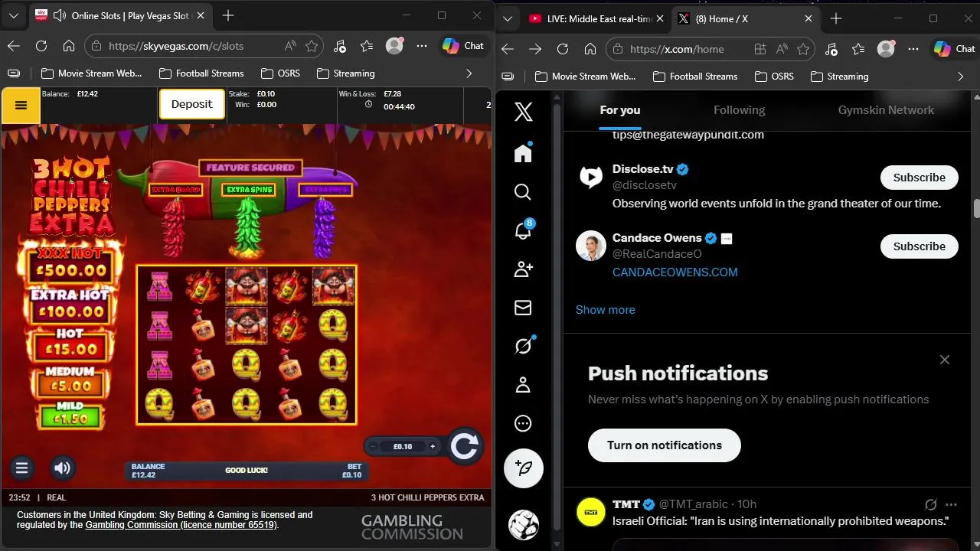Open X account avatar at sidebar bottom
The height and width of the screenshot is (551, 980).
524,524
